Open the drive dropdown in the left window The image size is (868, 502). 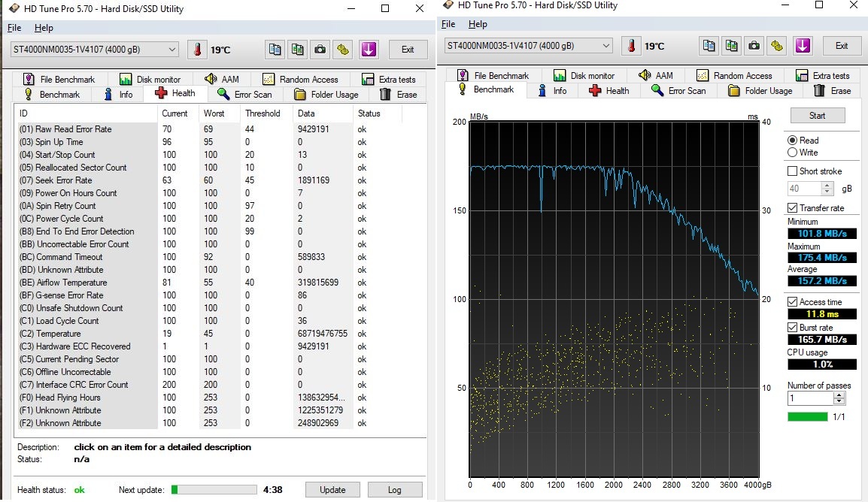pos(172,50)
